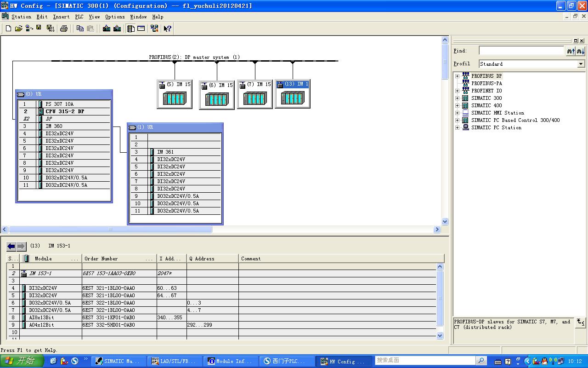Click the Upload to PG icon
This screenshot has width=588, height=368.
tap(117, 29)
